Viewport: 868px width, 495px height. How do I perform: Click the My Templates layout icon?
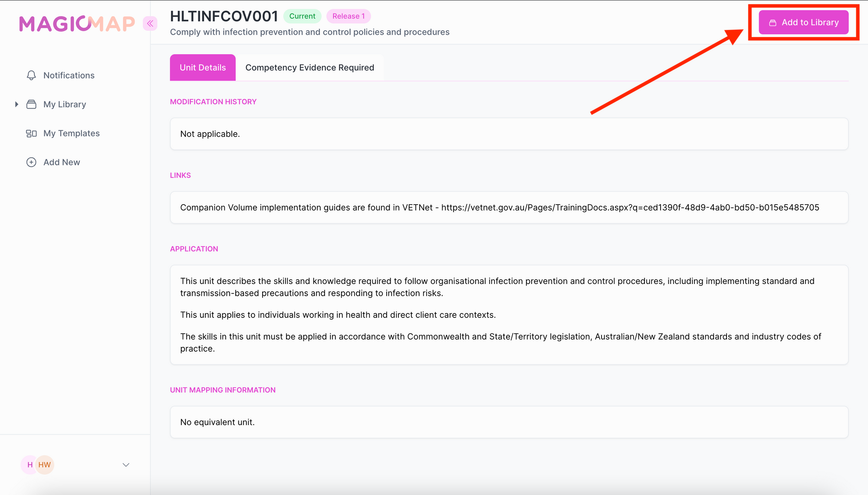[31, 133]
